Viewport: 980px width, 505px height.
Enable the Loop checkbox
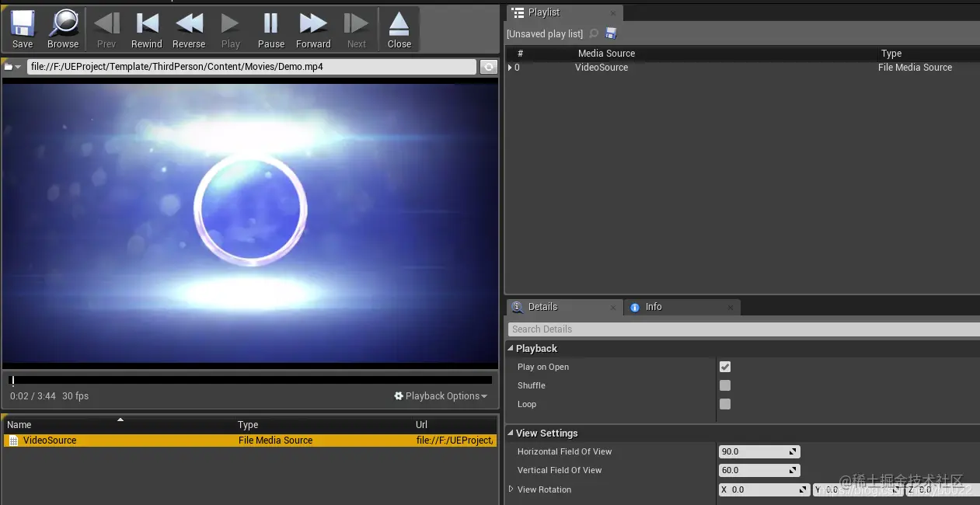[x=725, y=404]
